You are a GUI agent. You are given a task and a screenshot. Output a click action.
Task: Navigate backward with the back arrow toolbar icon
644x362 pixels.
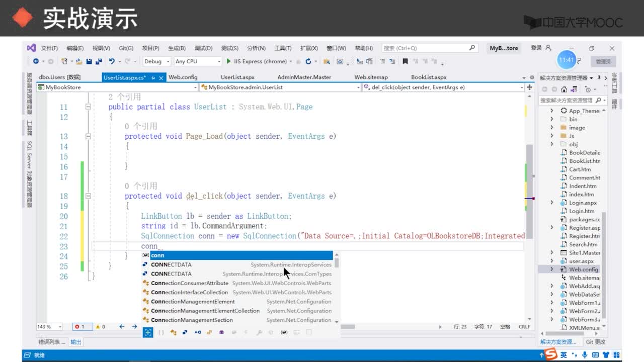[x=36, y=61]
